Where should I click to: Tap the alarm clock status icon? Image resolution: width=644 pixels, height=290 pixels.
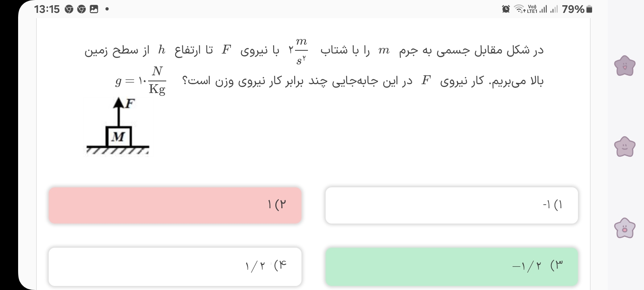(506, 9)
